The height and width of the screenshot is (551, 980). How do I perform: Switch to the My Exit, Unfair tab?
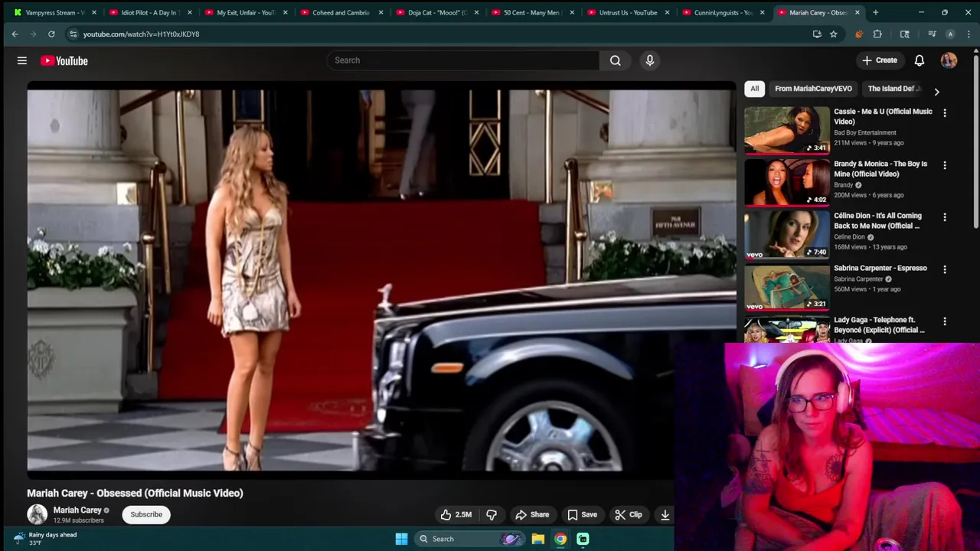[245, 12]
